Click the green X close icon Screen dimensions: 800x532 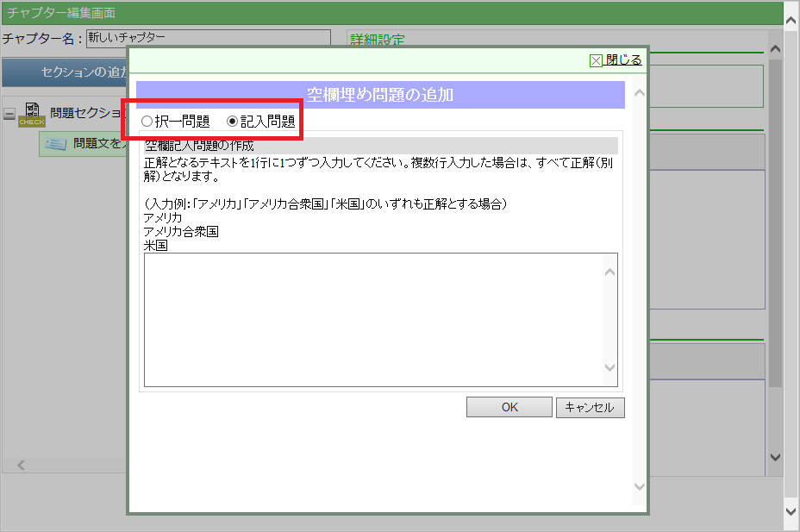pyautogui.click(x=596, y=61)
